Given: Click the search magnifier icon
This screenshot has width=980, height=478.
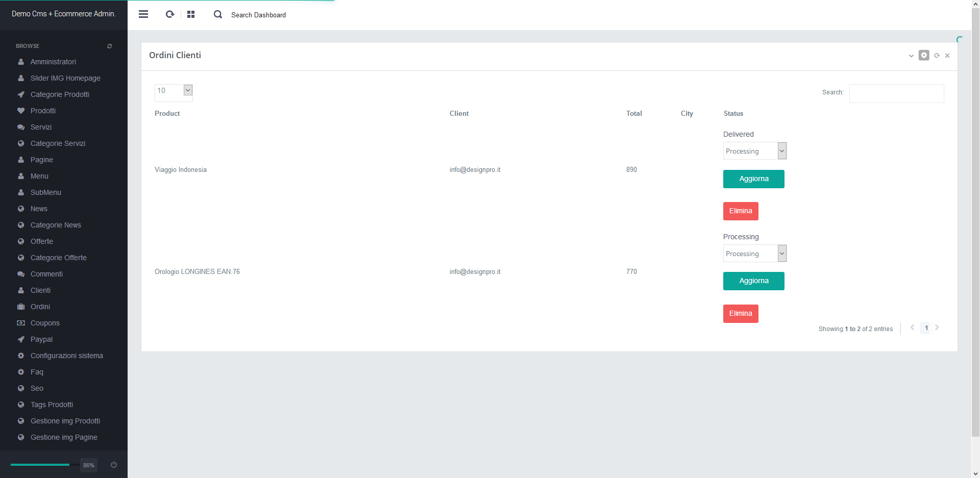Looking at the screenshot, I should coord(218,14).
